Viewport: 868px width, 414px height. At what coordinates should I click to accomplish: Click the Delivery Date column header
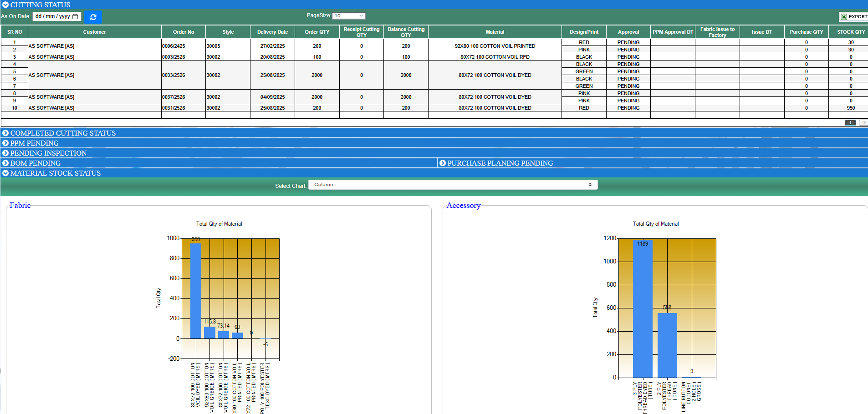(272, 32)
